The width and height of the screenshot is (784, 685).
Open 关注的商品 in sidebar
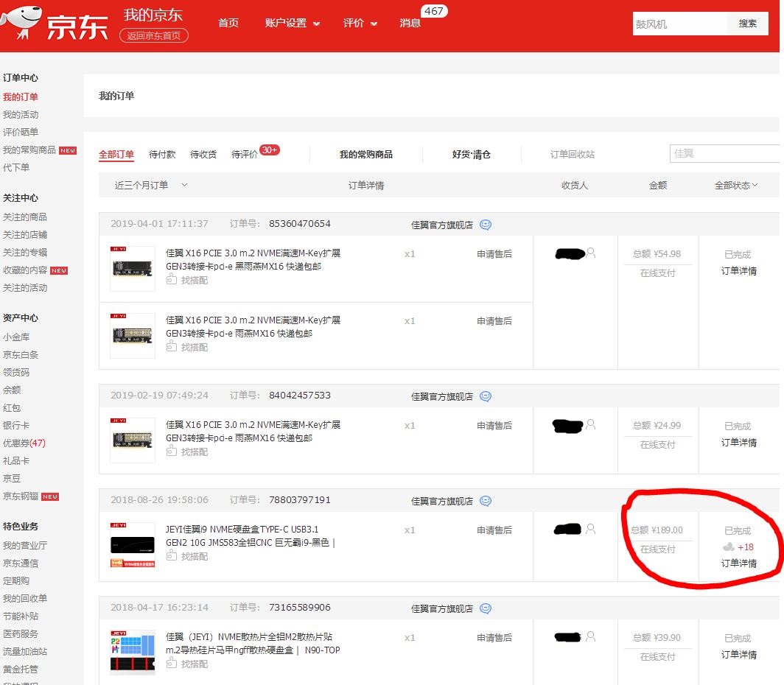tap(24, 217)
